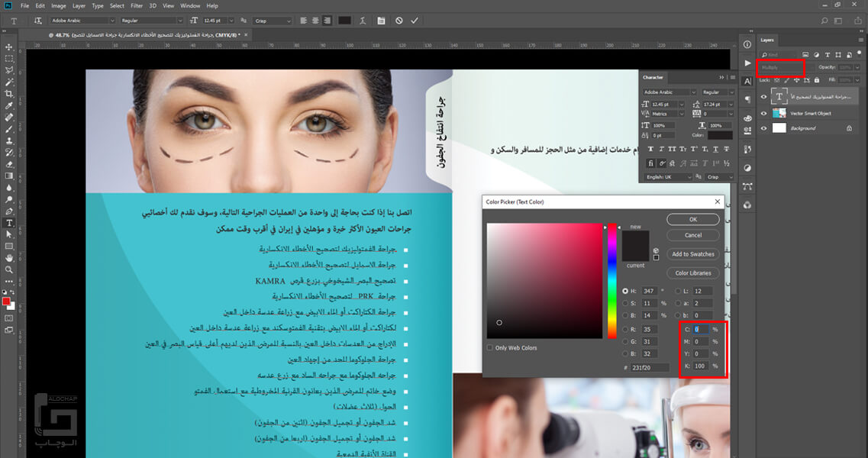Select the Gradient tool
The image size is (868, 458).
9,176
